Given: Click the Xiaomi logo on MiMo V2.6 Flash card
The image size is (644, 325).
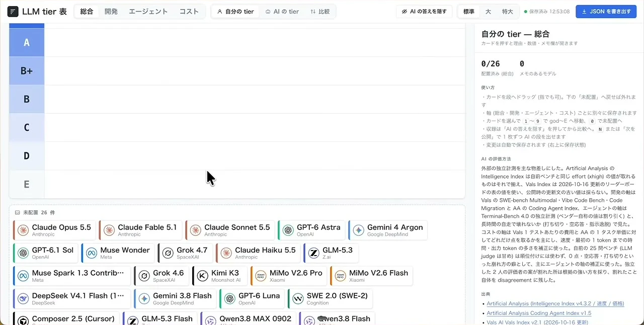Looking at the screenshot, I should [x=341, y=276].
